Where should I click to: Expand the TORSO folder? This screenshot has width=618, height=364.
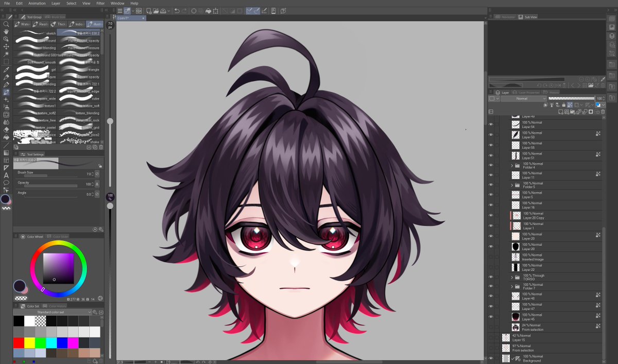(x=512, y=278)
